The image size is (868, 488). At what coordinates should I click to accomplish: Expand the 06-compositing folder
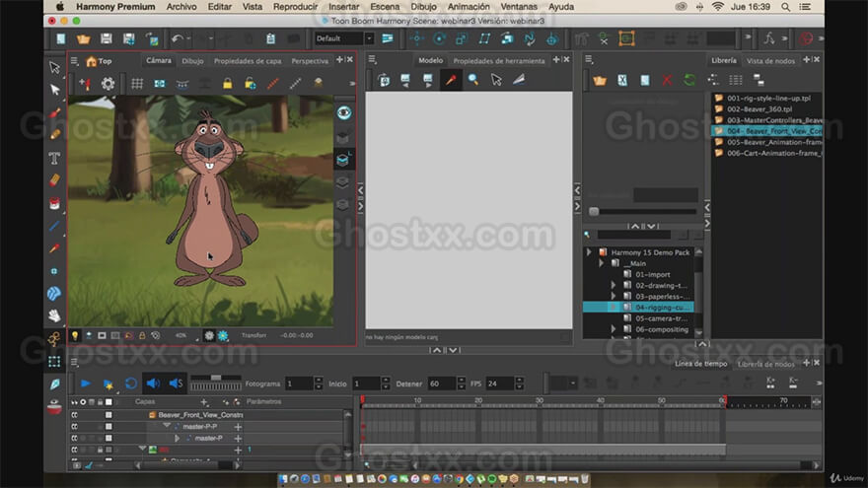(x=614, y=329)
